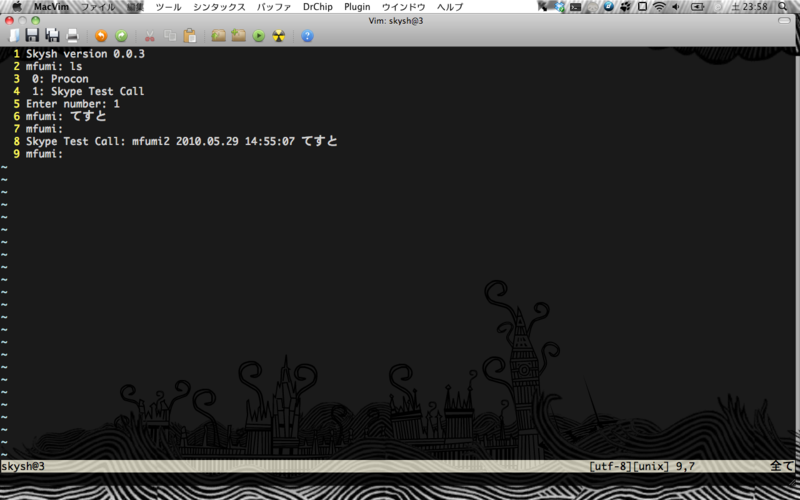Click the line "mfumi: ls"
This screenshot has width=800, height=500.
54,66
